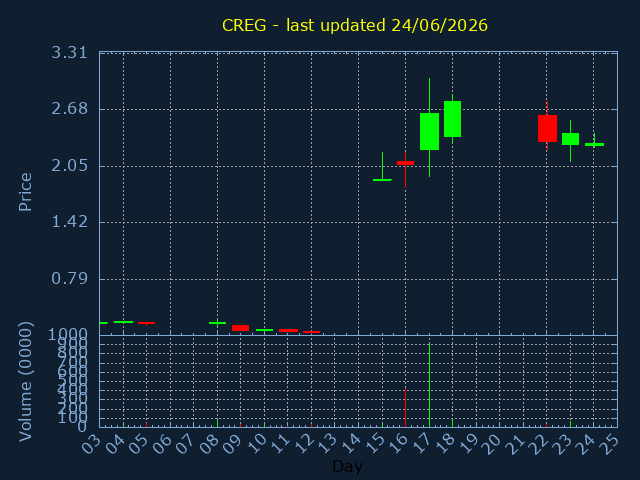Click day label 25 on x-axis
Viewport: 640px width, 480px height.
click(x=610, y=444)
